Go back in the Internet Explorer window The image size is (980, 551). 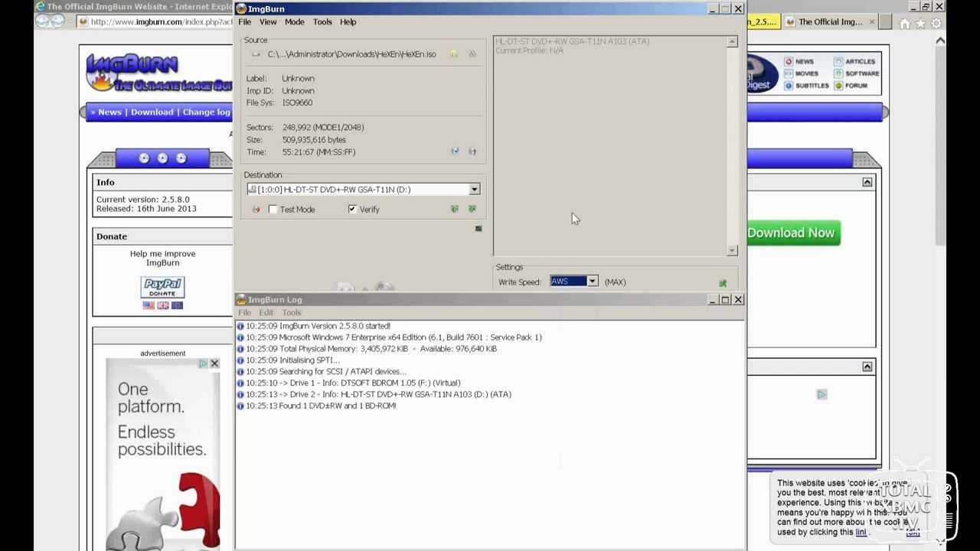[x=41, y=21]
